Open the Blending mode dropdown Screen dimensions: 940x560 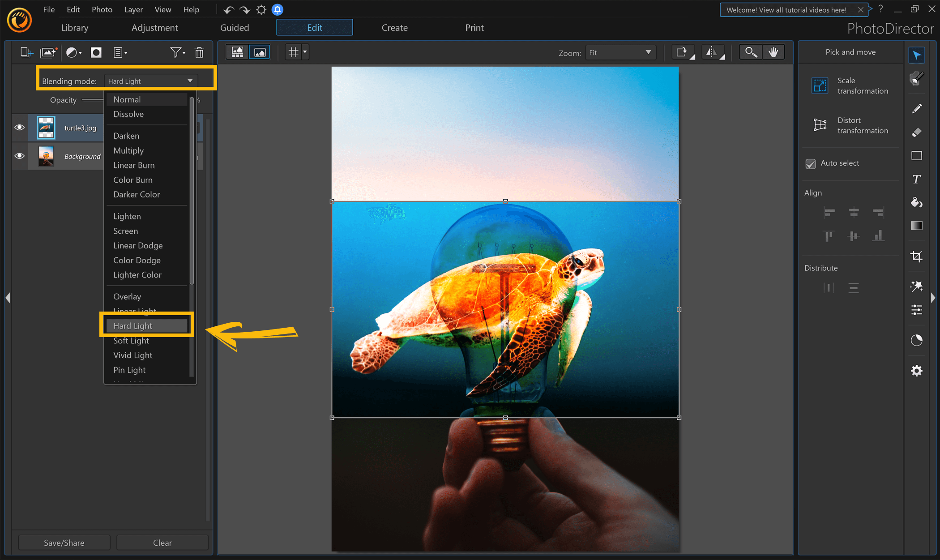[x=151, y=81]
